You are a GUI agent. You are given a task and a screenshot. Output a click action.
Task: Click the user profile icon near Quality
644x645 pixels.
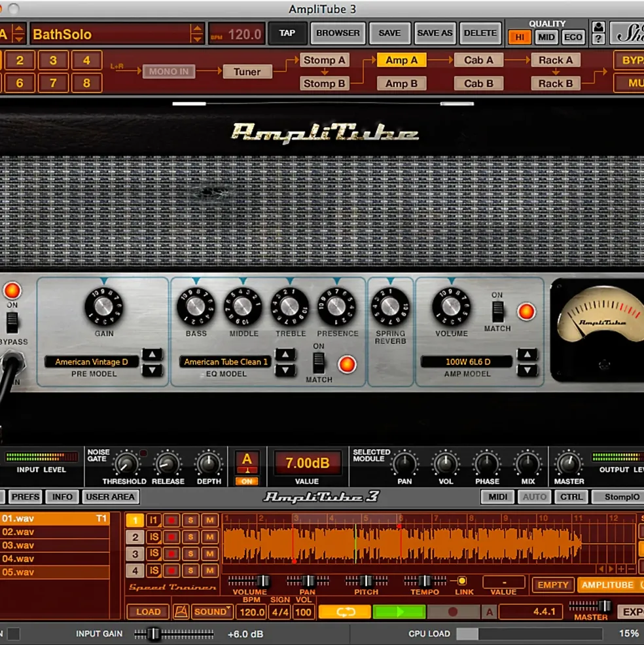coord(599,27)
